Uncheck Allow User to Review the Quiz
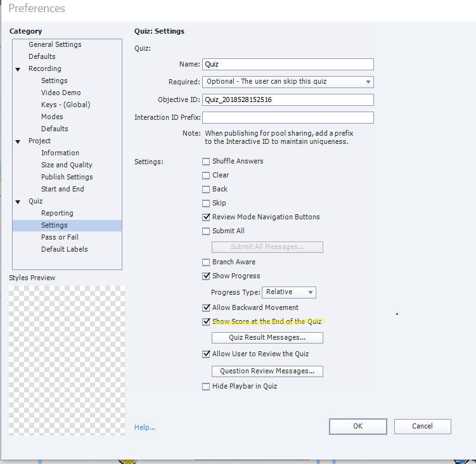Image resolution: width=476 pixels, height=464 pixels. pyautogui.click(x=206, y=354)
